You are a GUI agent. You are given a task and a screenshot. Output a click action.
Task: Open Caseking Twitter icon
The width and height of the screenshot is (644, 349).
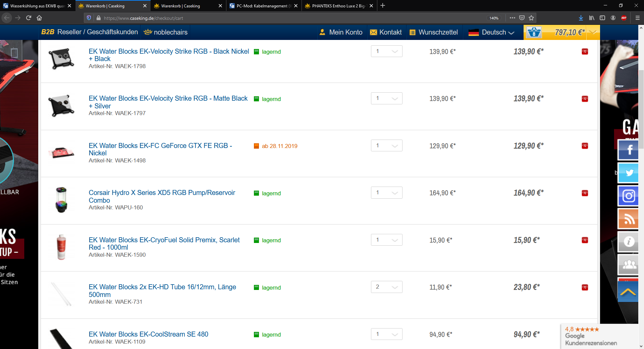click(628, 173)
